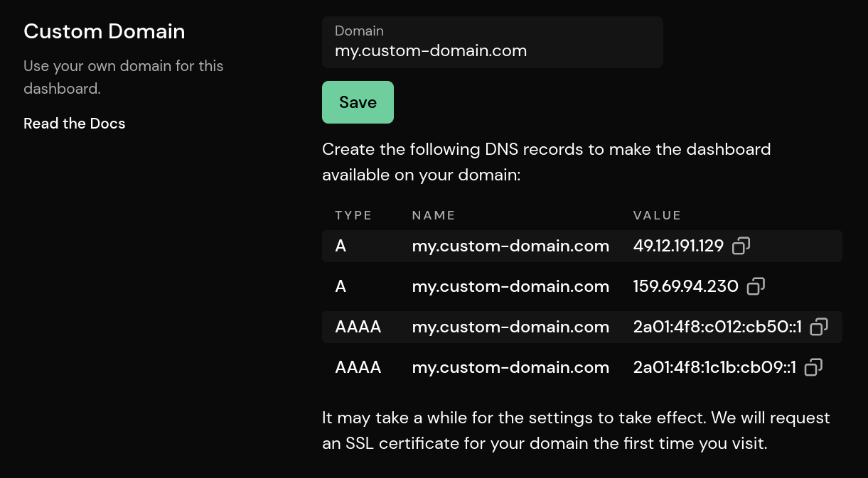Select the second AAAA record row
The image size is (868, 478).
(x=510, y=367)
